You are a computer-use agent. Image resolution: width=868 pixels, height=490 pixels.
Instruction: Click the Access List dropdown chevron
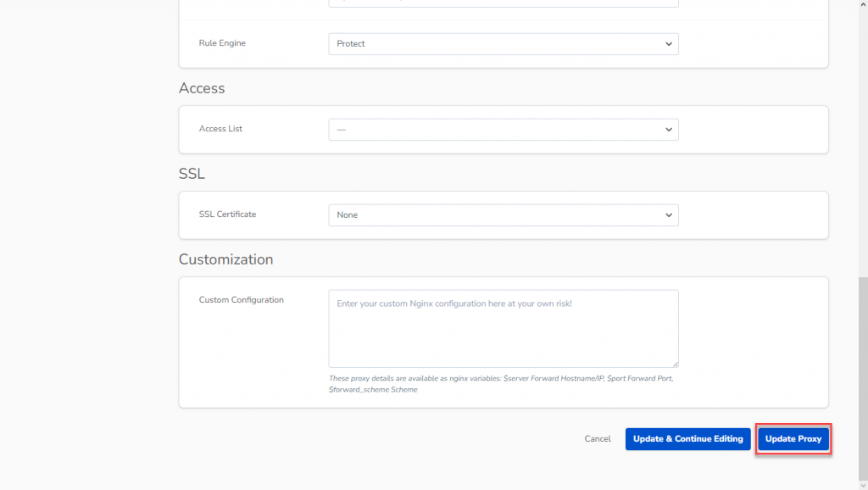669,129
